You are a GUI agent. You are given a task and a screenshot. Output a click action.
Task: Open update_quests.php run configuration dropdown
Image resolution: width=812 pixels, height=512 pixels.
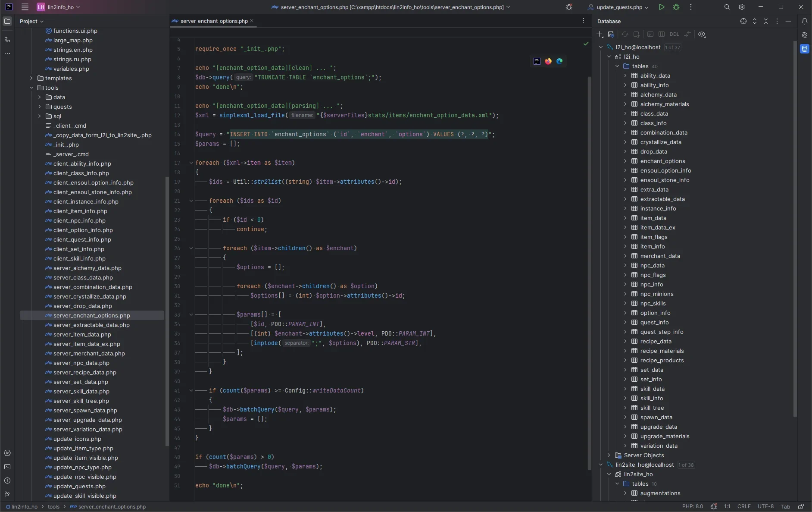pyautogui.click(x=618, y=7)
